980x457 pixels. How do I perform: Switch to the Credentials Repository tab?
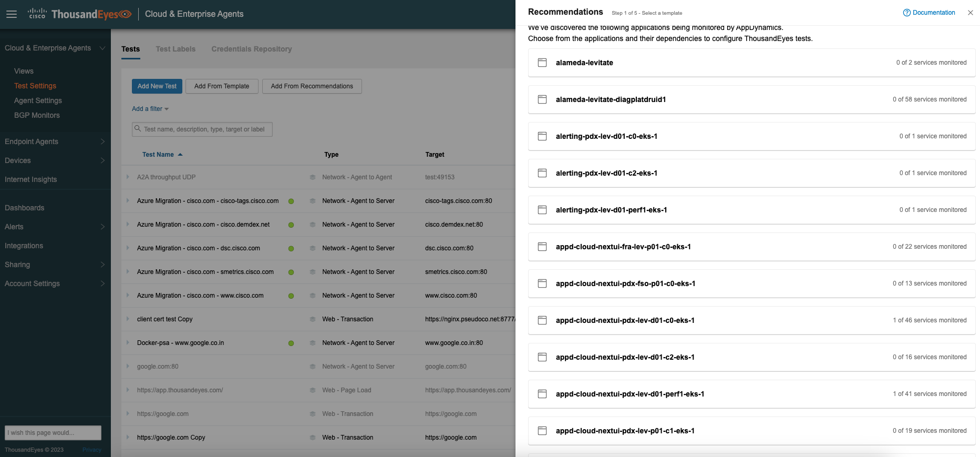(251, 49)
